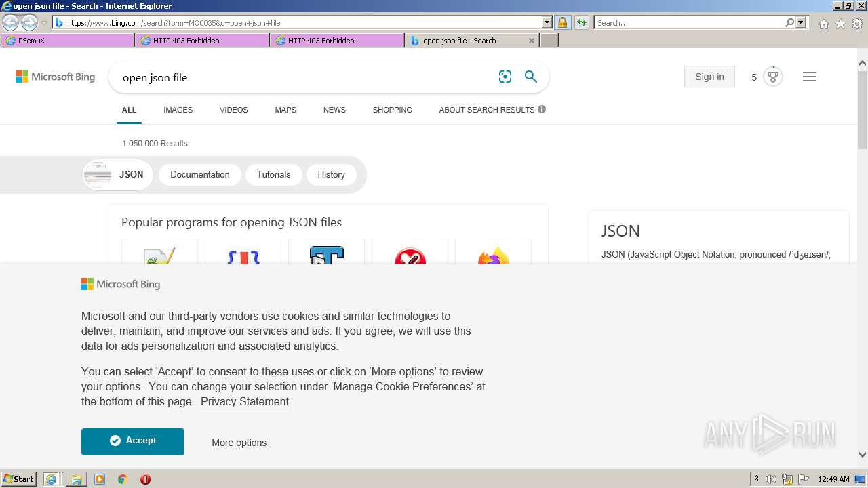Open the IE Tools gear menu
This screenshot has width=868, height=488.
[x=857, y=24]
